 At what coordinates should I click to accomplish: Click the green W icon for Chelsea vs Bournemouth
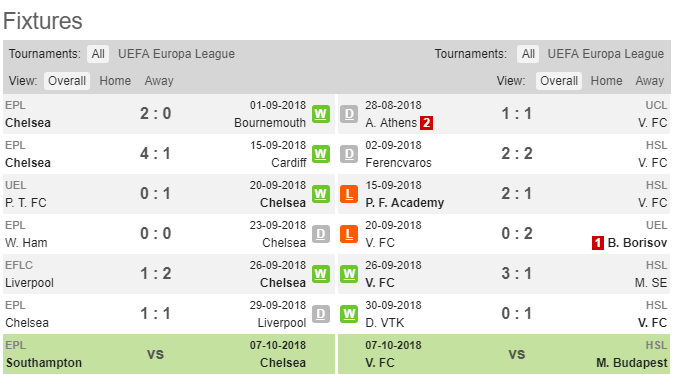pyautogui.click(x=321, y=114)
